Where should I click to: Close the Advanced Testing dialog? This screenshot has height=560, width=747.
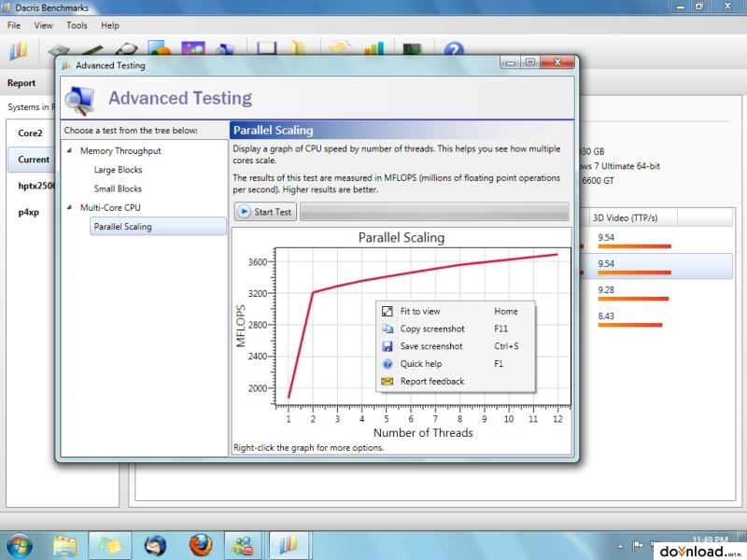(x=557, y=63)
